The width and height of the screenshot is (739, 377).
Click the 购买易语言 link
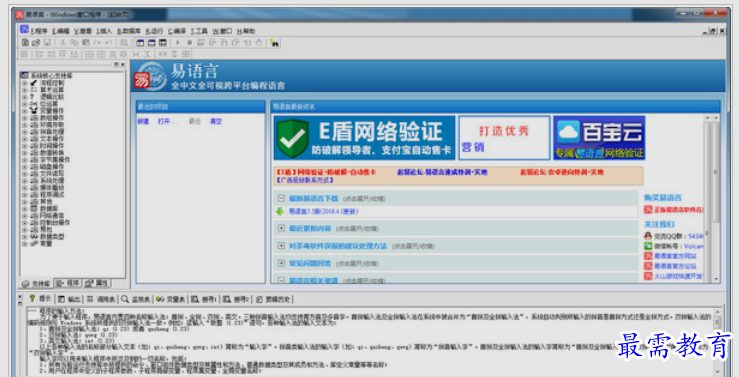click(x=663, y=197)
